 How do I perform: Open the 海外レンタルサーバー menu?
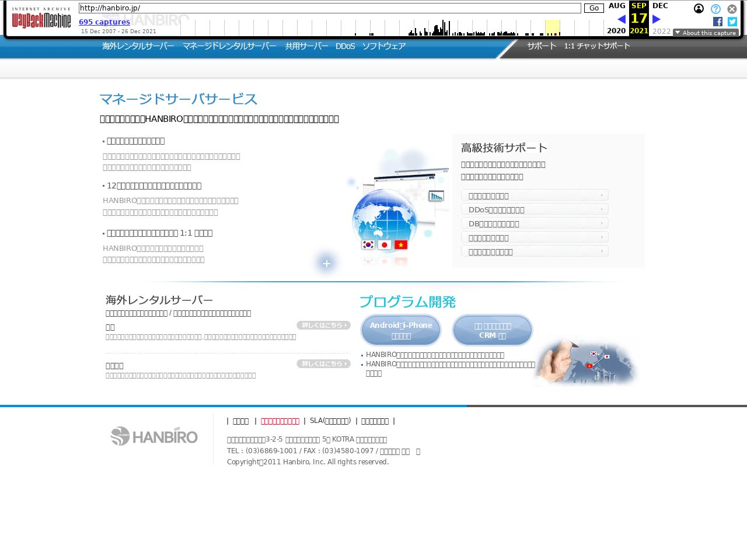138,46
